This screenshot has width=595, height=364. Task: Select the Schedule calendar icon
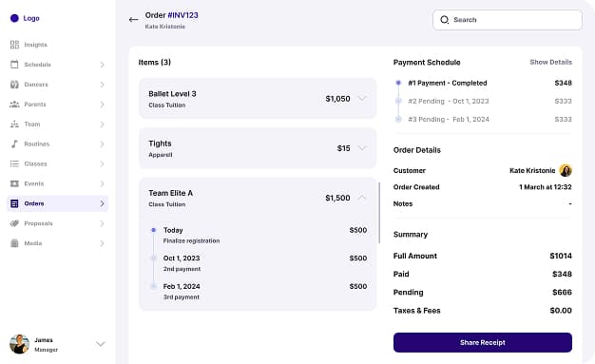(x=14, y=65)
